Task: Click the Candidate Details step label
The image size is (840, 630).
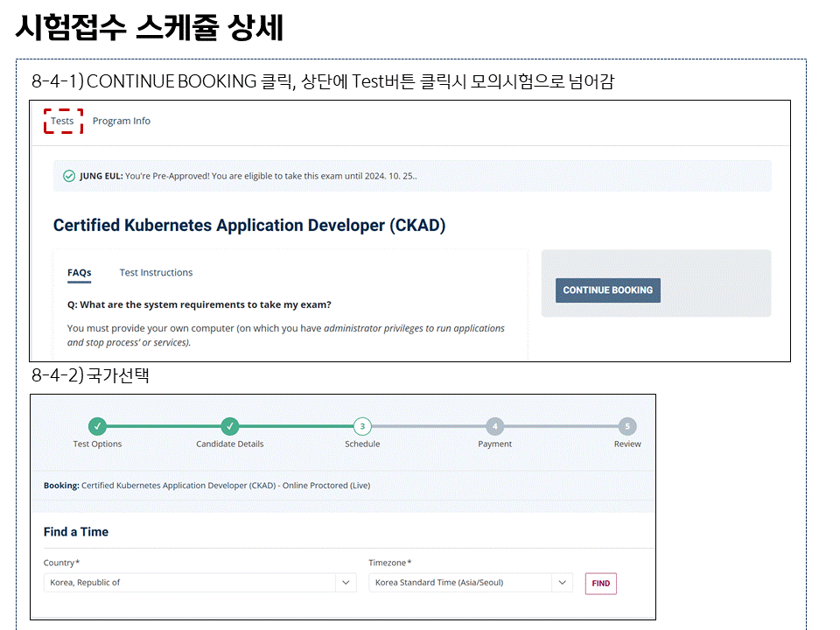Action: click(230, 444)
